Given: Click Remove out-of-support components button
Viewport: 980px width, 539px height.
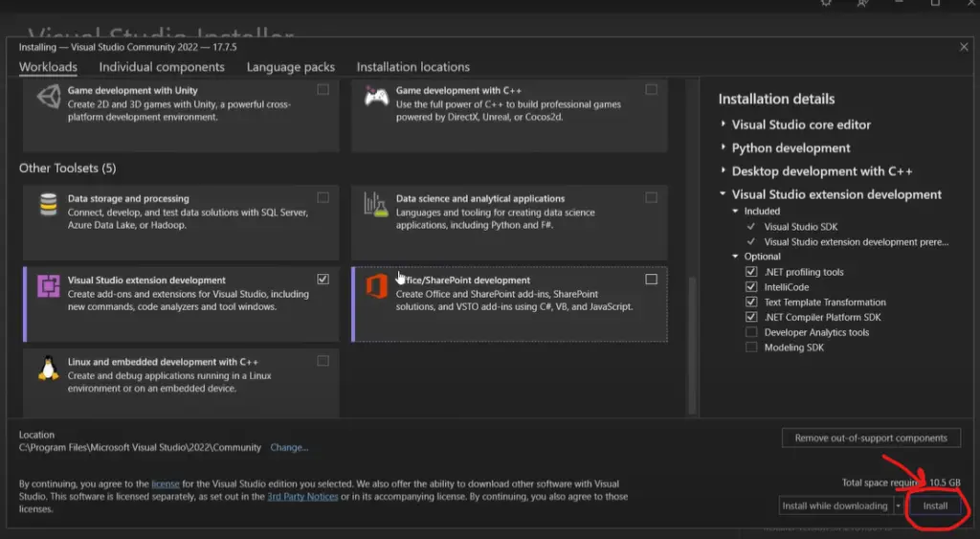Looking at the screenshot, I should 871,438.
